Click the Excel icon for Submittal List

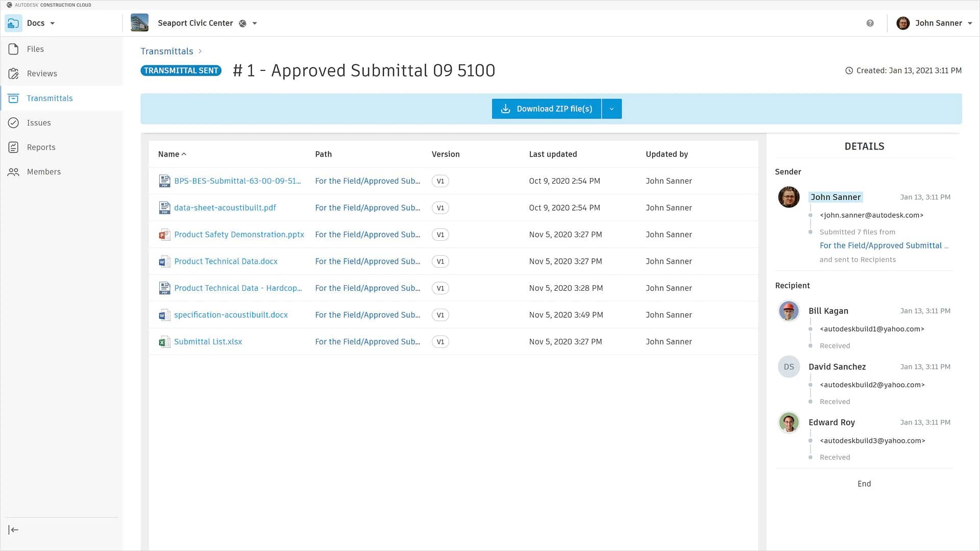164,342
